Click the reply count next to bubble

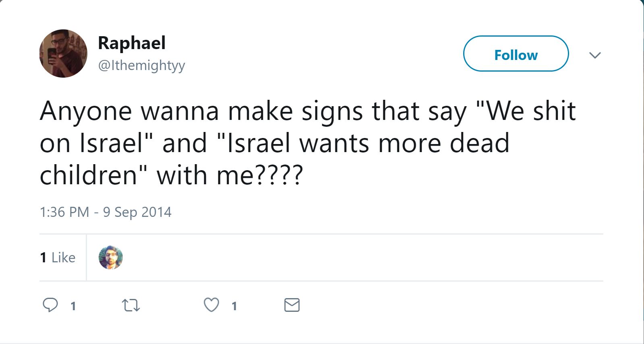(x=73, y=306)
